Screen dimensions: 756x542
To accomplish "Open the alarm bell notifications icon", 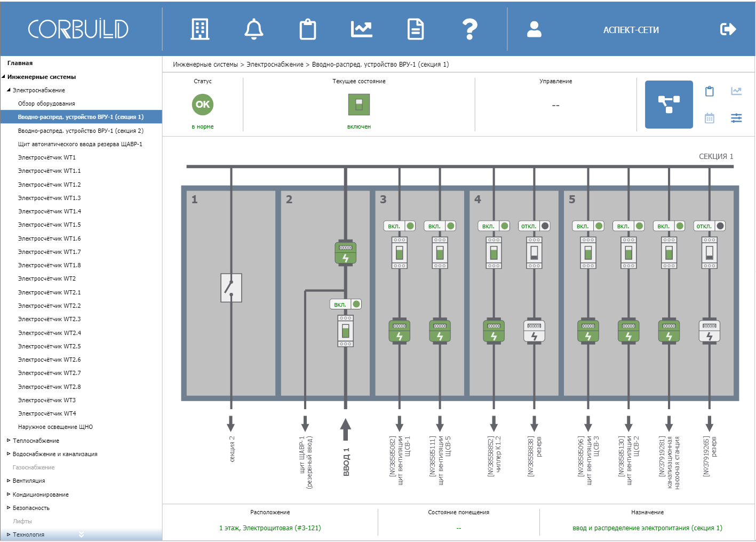I will click(254, 29).
